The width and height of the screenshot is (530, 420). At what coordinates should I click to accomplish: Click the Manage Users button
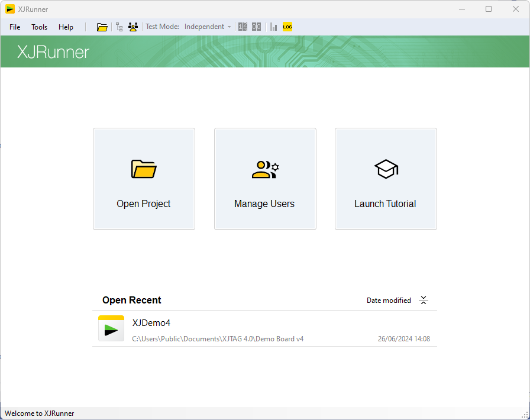tap(264, 179)
